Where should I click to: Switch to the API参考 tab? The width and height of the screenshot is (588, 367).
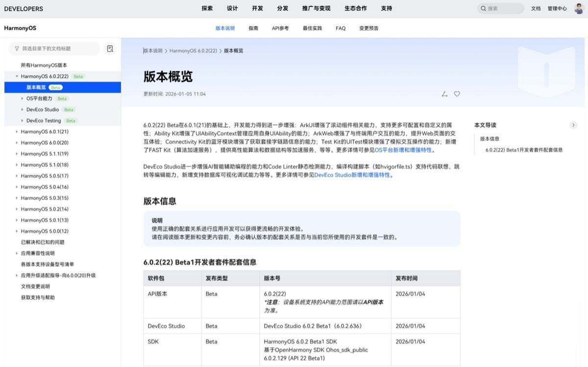pyautogui.click(x=280, y=28)
